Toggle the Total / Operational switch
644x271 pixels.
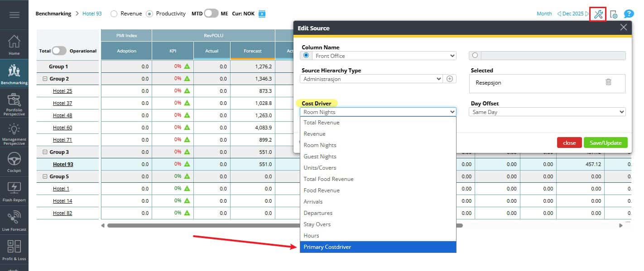click(59, 51)
